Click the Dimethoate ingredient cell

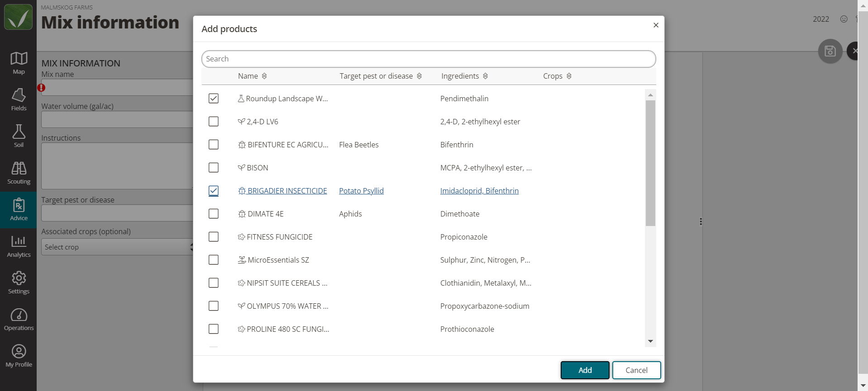click(x=460, y=214)
